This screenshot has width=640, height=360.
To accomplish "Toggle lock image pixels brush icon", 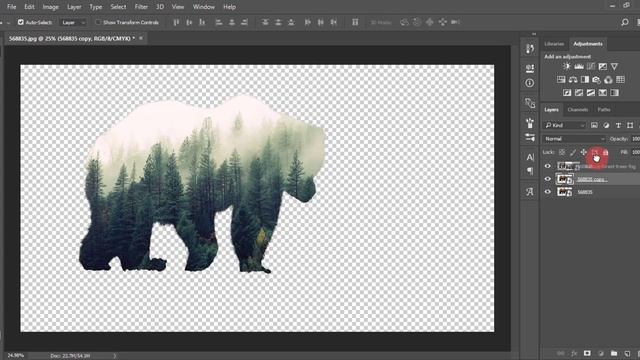I will [x=573, y=152].
